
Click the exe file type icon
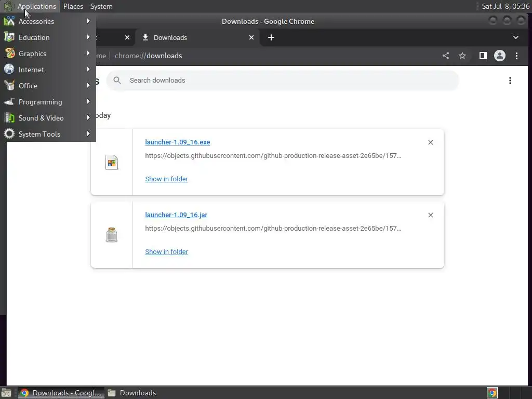tap(112, 162)
